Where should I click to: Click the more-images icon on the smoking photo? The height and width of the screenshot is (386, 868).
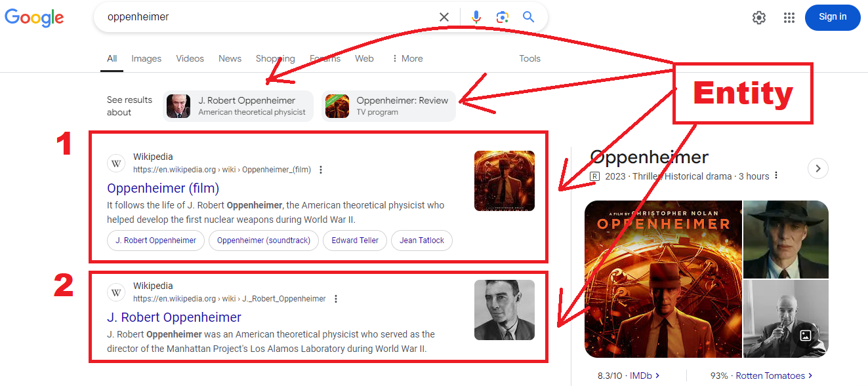click(806, 336)
